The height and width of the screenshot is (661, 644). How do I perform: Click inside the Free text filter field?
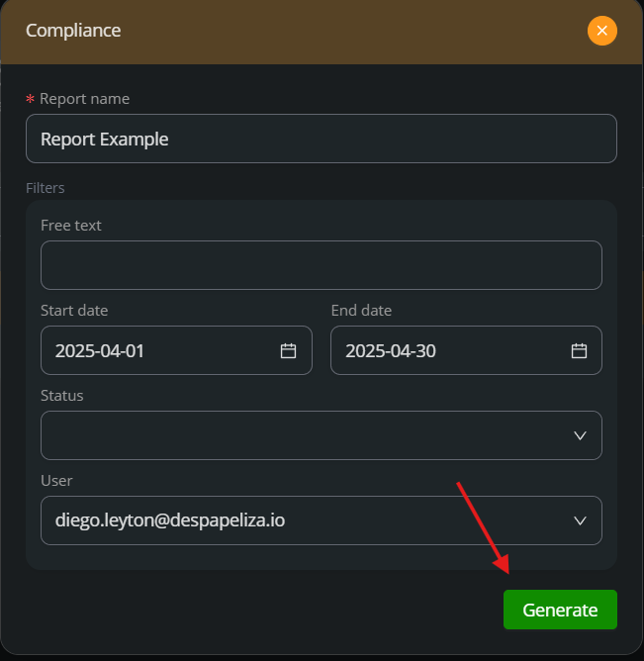coord(322,265)
